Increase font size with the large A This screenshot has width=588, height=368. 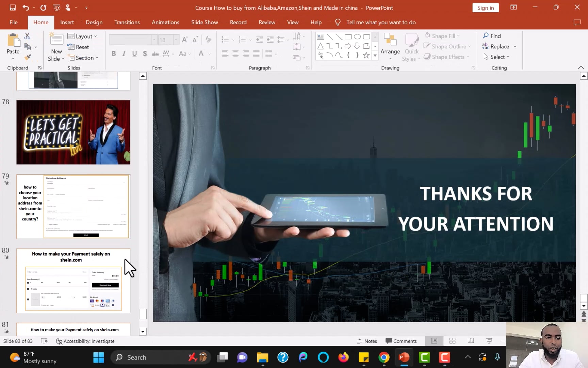point(184,40)
